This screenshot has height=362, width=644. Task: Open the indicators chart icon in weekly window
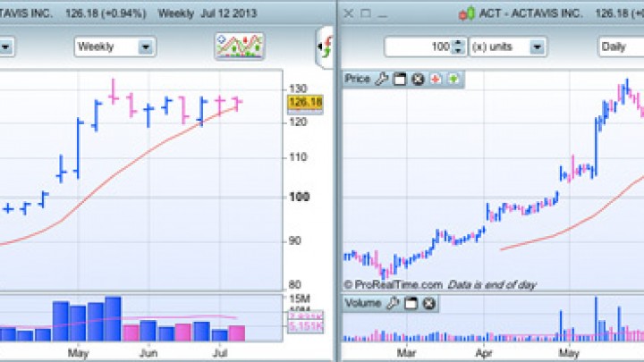click(240, 46)
